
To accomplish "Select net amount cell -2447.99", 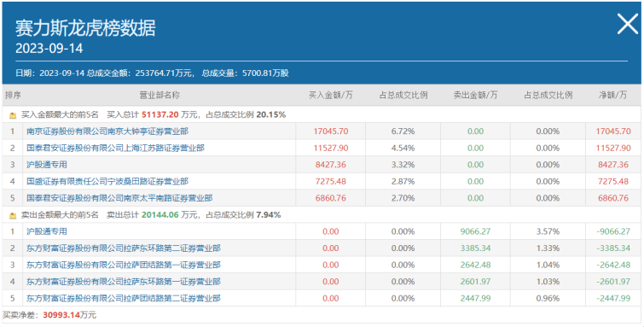I will point(613,298).
